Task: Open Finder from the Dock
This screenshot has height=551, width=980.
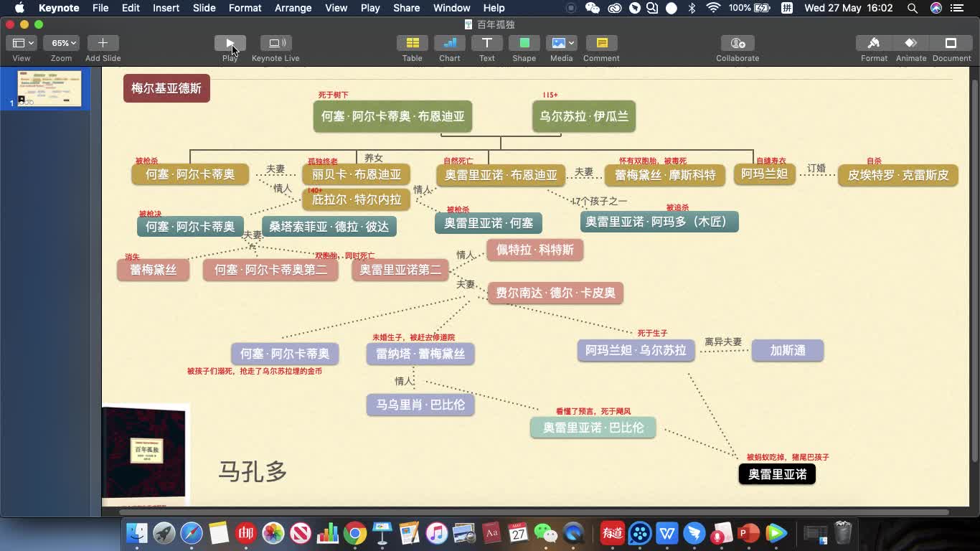Action: [x=137, y=533]
